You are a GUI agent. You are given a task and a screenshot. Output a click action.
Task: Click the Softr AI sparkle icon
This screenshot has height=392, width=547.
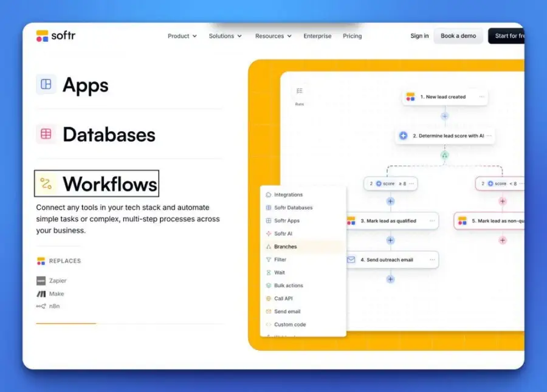(x=268, y=233)
